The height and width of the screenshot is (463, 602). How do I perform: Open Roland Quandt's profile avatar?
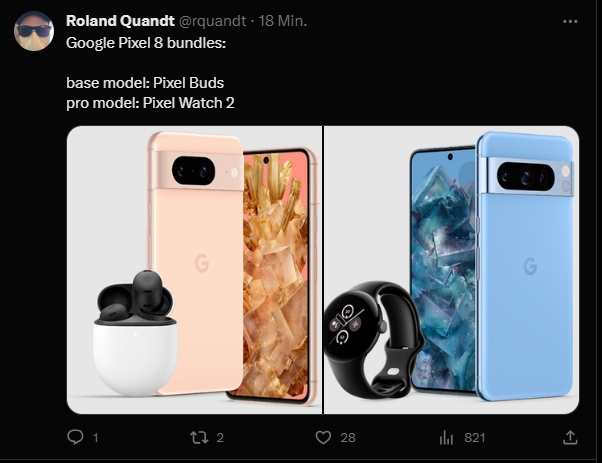click(x=34, y=31)
